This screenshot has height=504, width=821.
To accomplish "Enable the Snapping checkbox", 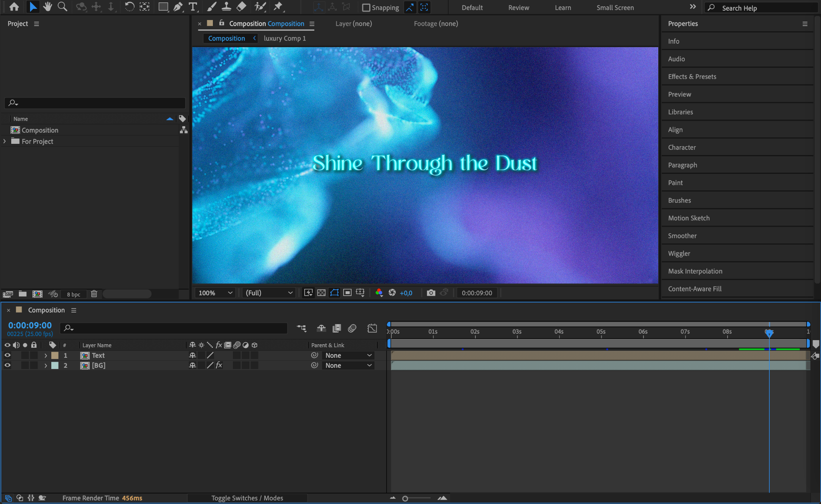I will (366, 8).
